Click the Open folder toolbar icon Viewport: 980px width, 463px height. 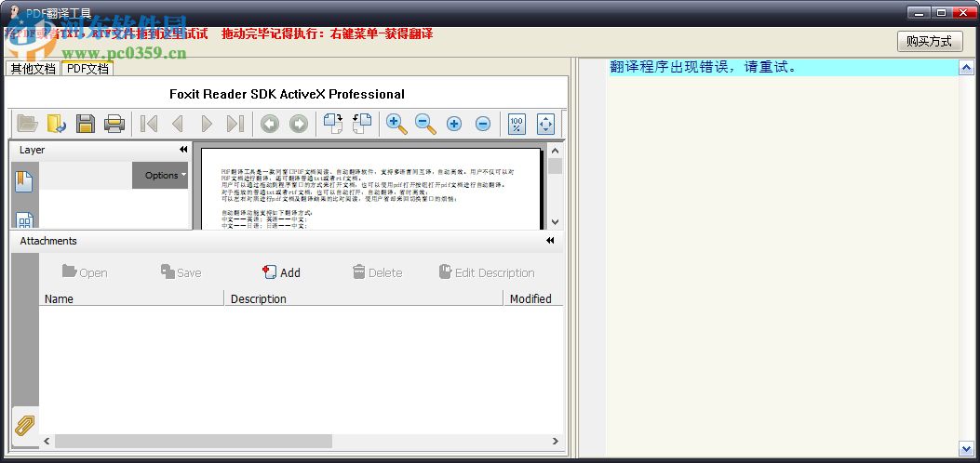(x=27, y=124)
